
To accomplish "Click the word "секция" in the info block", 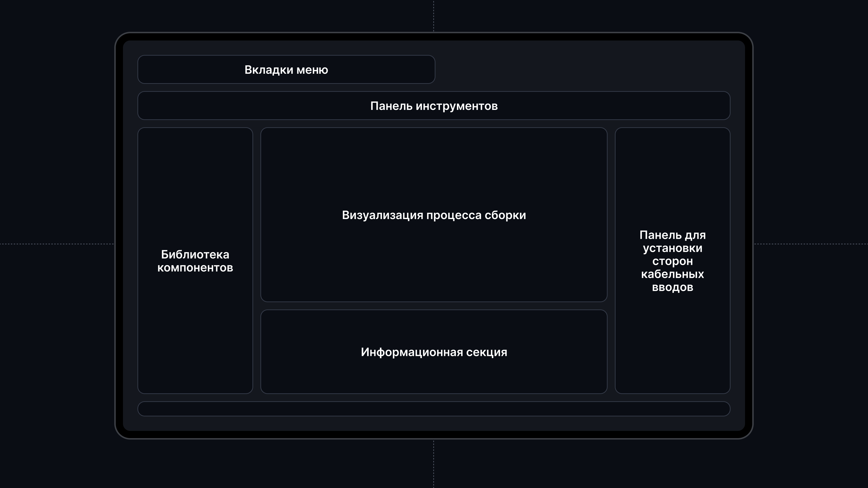I will click(x=486, y=352).
